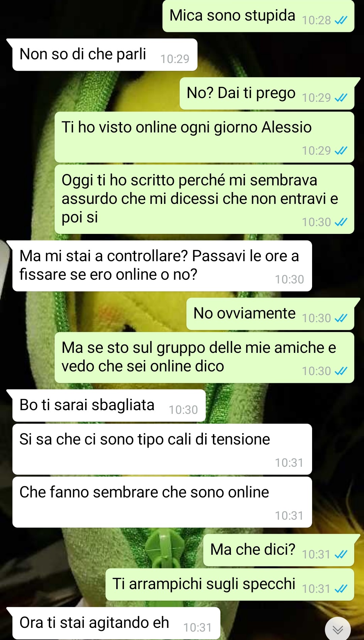Tap read-receipt ticks on 'Mica sono stupida'

(341, 21)
